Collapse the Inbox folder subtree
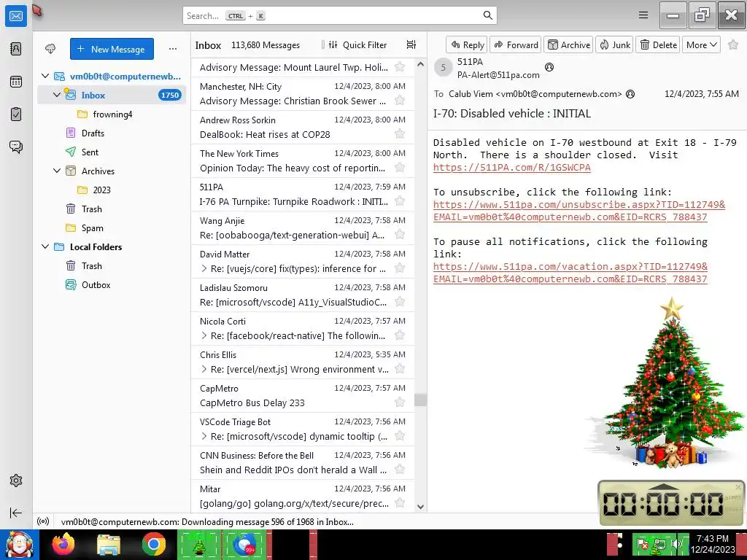 (57, 95)
